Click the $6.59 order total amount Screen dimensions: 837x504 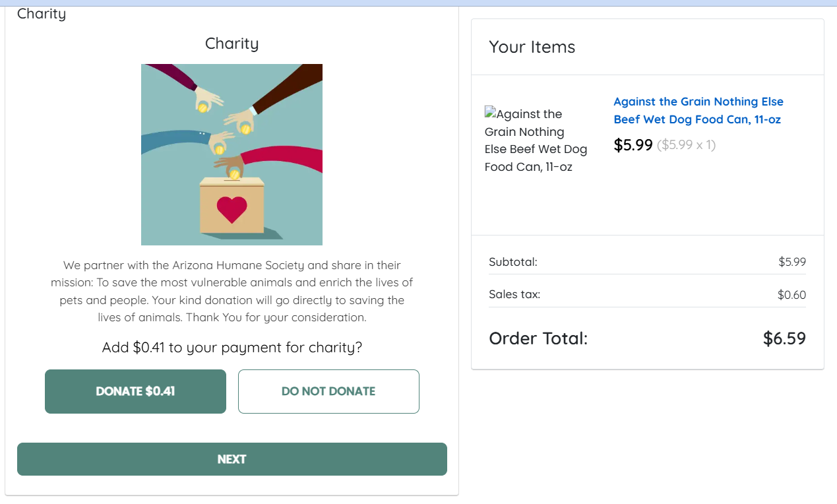click(x=784, y=338)
